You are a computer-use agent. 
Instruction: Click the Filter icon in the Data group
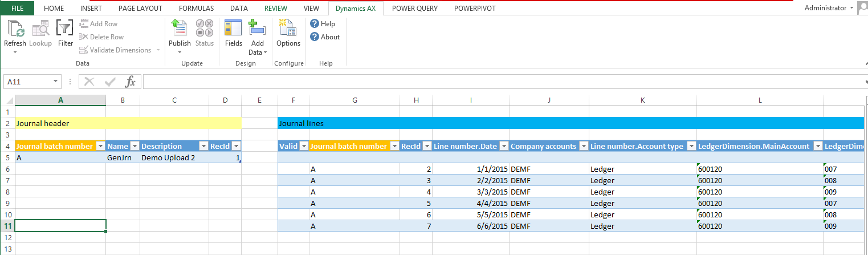pyautogui.click(x=66, y=29)
